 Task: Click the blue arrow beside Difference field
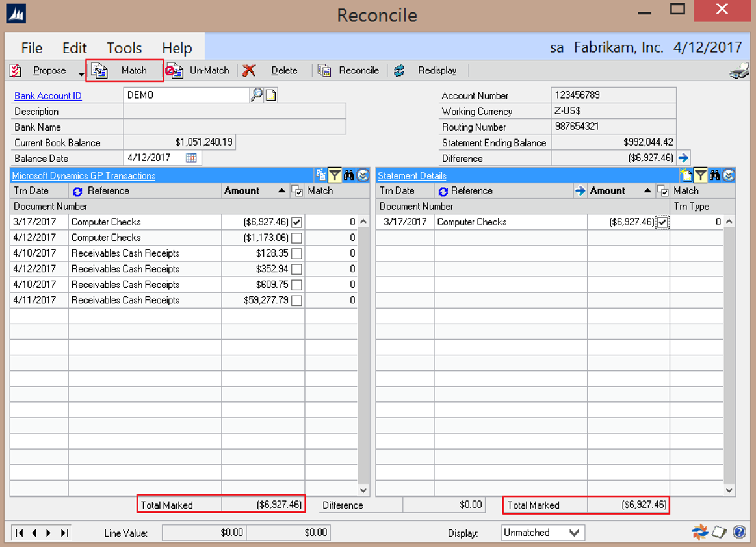(x=683, y=158)
